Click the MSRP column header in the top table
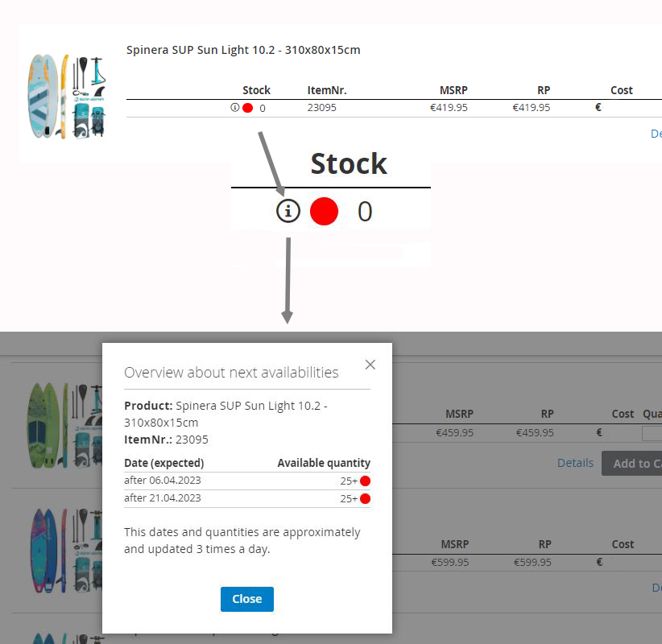 [x=453, y=90]
